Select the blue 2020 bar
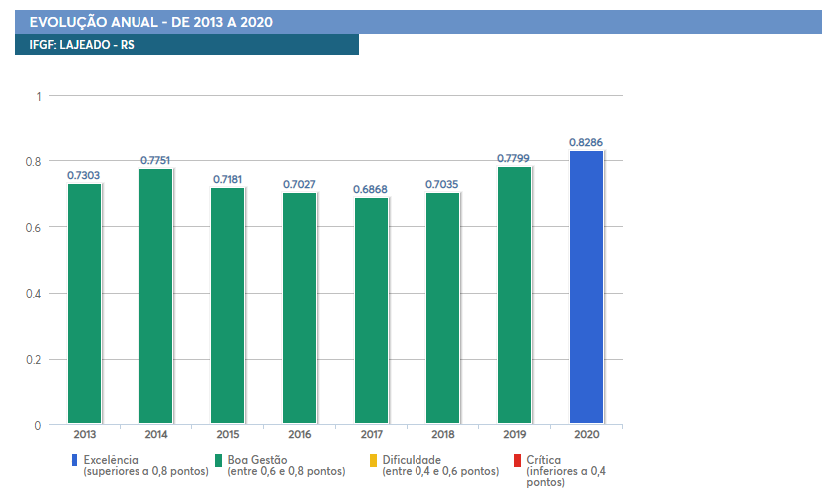This screenshot has height=504, width=835. (x=586, y=288)
